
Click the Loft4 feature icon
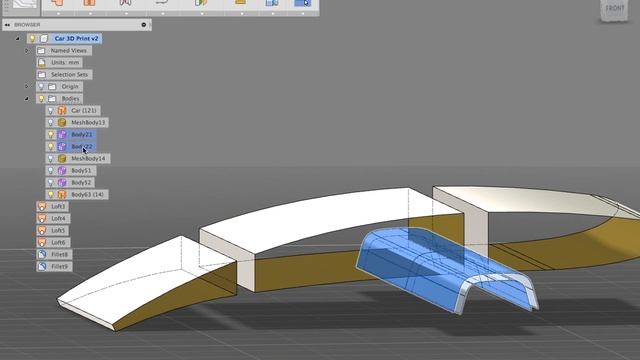click(x=42, y=218)
